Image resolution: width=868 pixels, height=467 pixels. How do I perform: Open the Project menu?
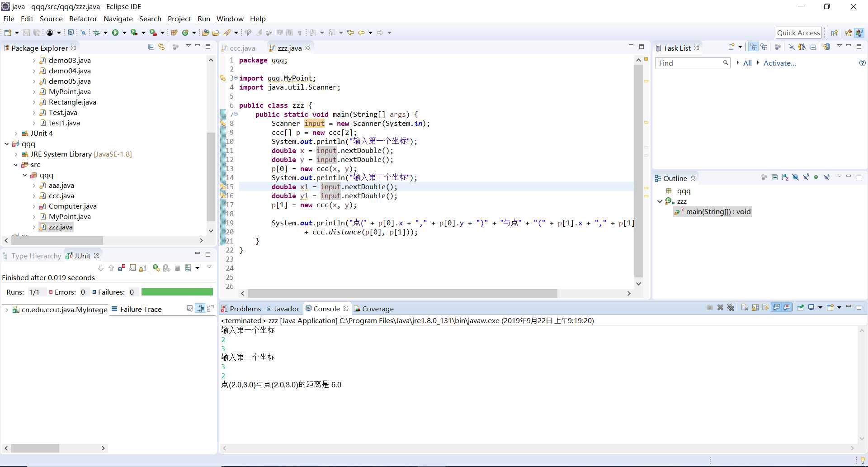179,19
